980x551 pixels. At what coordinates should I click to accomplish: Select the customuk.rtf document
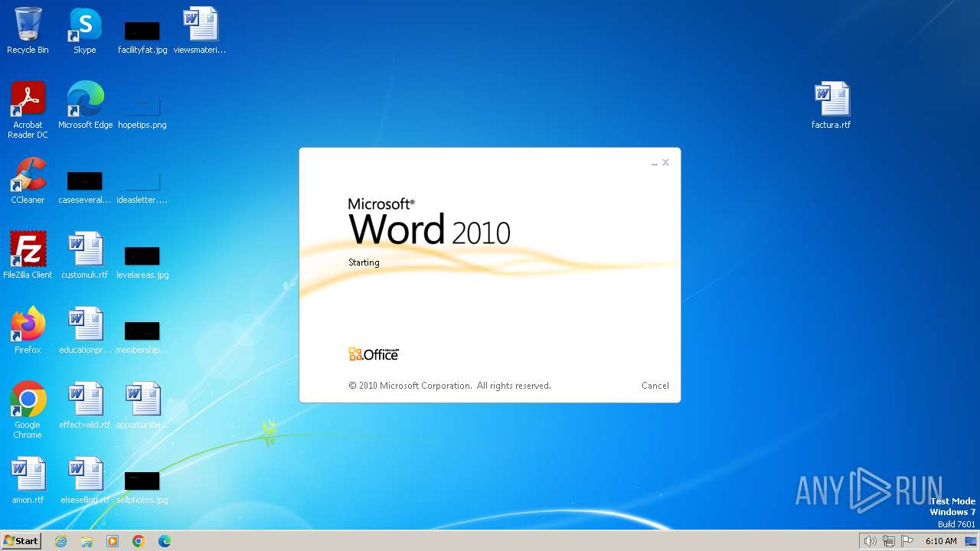[x=85, y=256]
